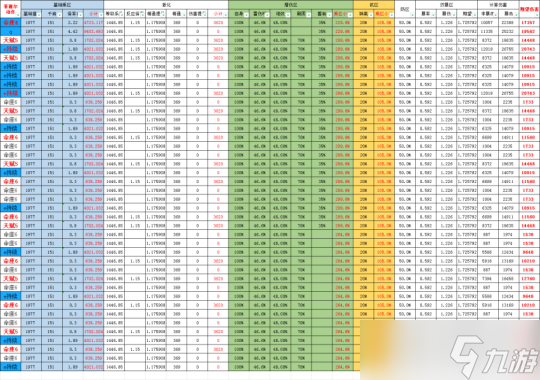Select the first blue e持续 row label
Image resolution: width=540 pixels, height=380 pixels.
click(11, 49)
